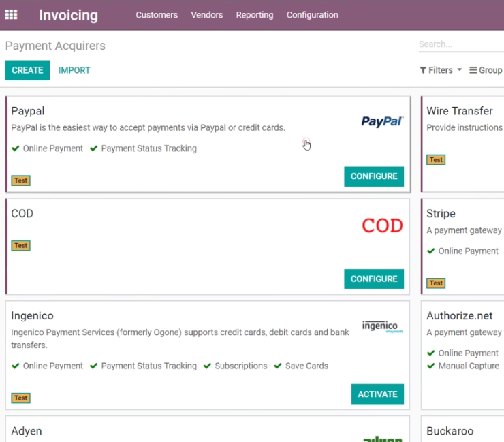Click the PayPal logo image
Screen dimensions: 504x442
click(382, 121)
